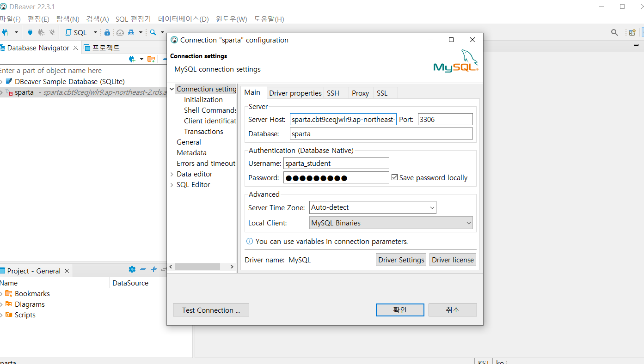
Task: Open SQL editor via SQL toolbar button
Action: [x=76, y=32]
